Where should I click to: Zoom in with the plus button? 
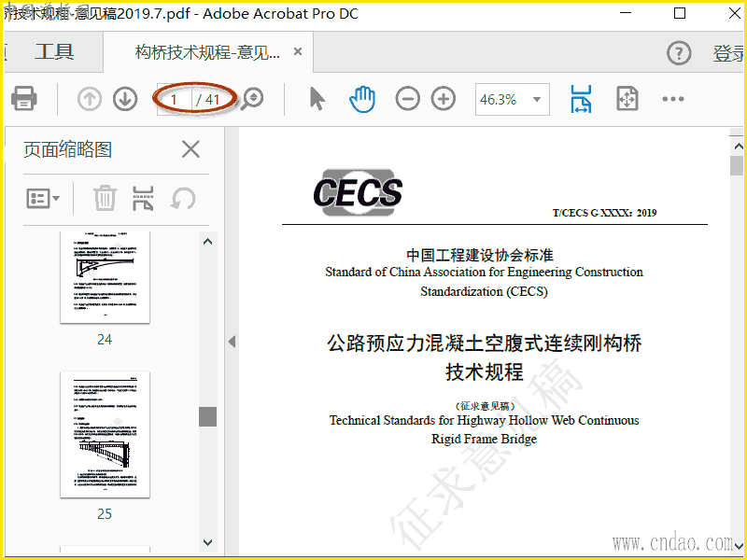[x=444, y=99]
